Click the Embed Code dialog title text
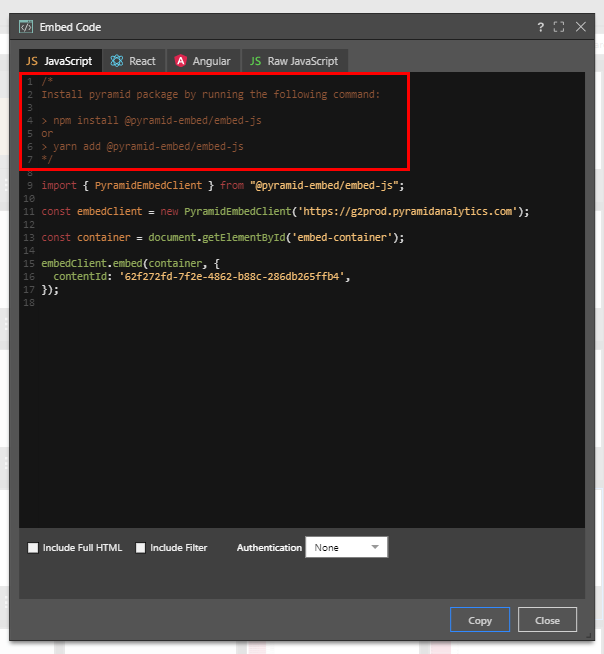 [70, 27]
